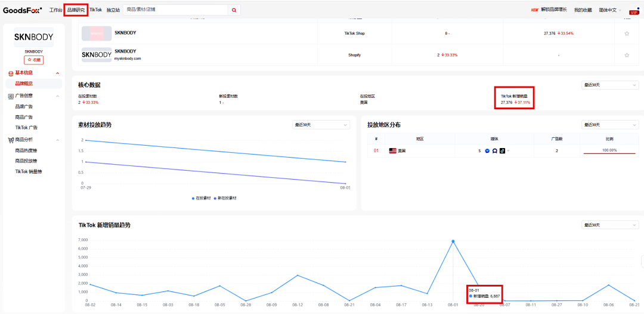Toggle the 收藏 button under SKNBODY
This screenshot has width=644, height=314.
[x=33, y=60]
